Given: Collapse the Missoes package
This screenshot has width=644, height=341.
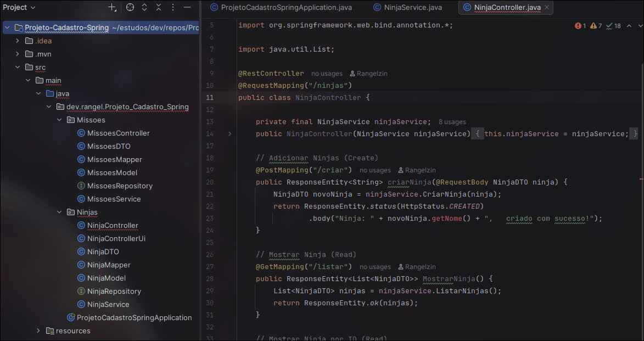Looking at the screenshot, I should [59, 120].
